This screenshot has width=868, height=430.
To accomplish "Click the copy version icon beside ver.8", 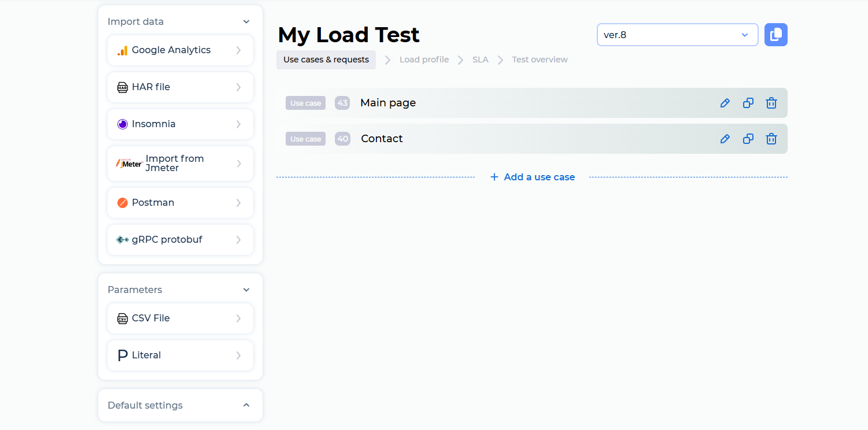I will [x=775, y=35].
